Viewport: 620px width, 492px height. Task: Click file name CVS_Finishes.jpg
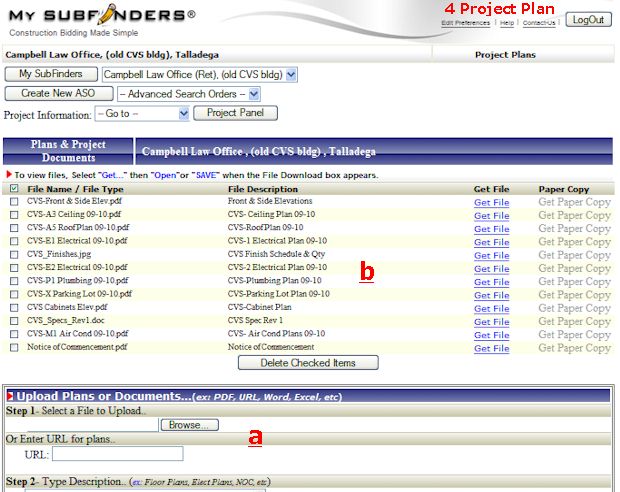coord(59,254)
